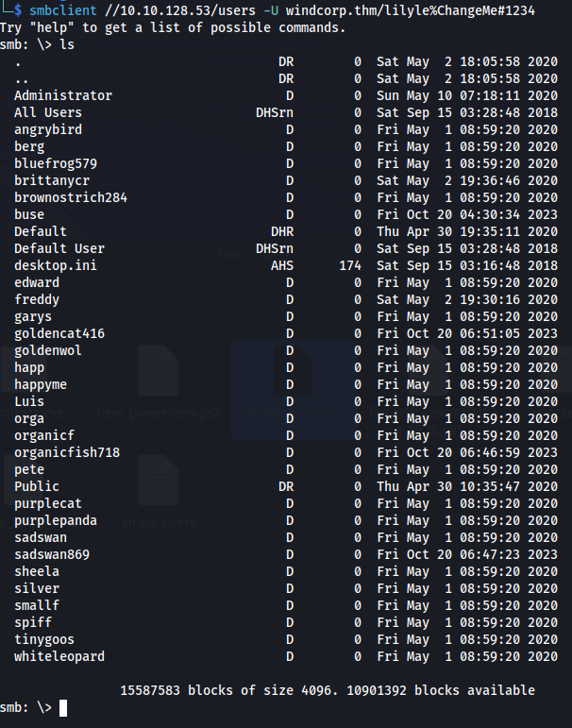The width and height of the screenshot is (572, 728).
Task: Select the blocks available summary line
Action: coord(328,690)
